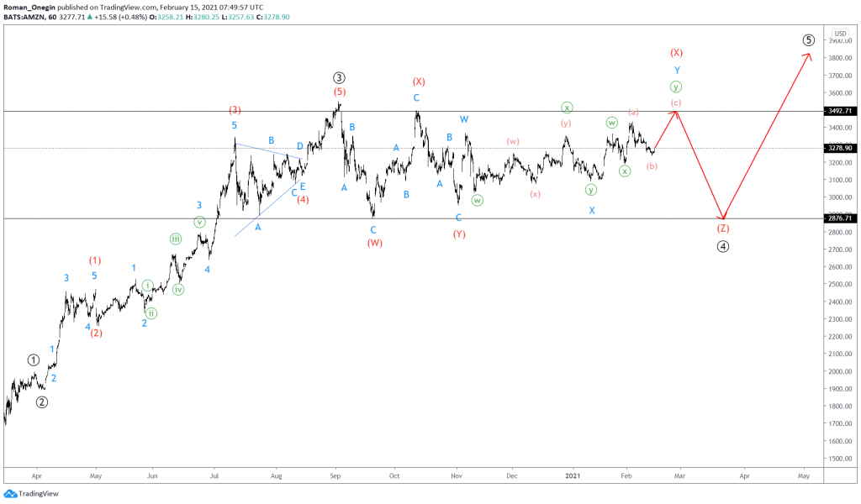Click the 2500.00 price axis label
Screen dimensions: 861x504
pyautogui.click(x=840, y=284)
